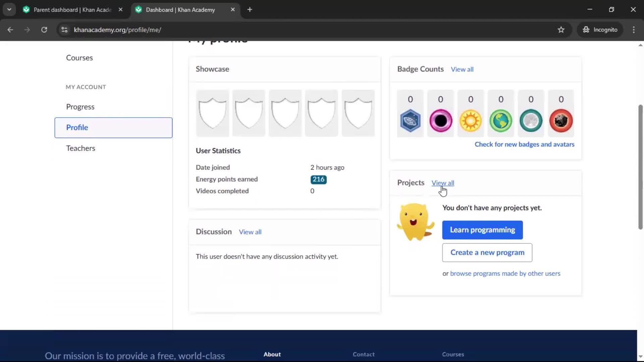Minimize the browser window
Viewport: 644px width, 362px height.
[x=590, y=10]
